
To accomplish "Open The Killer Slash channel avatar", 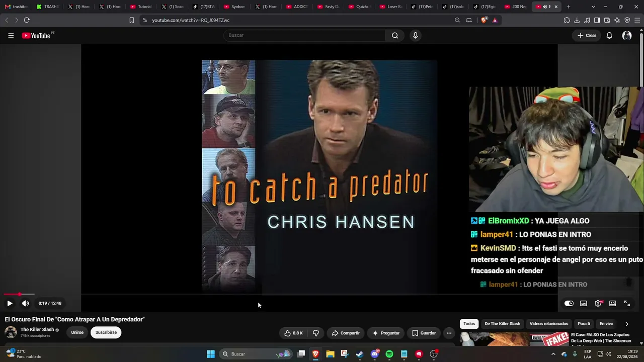I will coord(11,332).
